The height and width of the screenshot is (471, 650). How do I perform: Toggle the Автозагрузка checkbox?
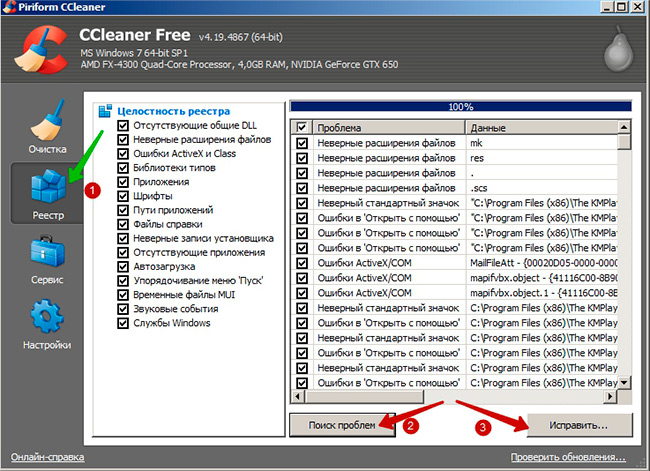pyautogui.click(x=123, y=267)
